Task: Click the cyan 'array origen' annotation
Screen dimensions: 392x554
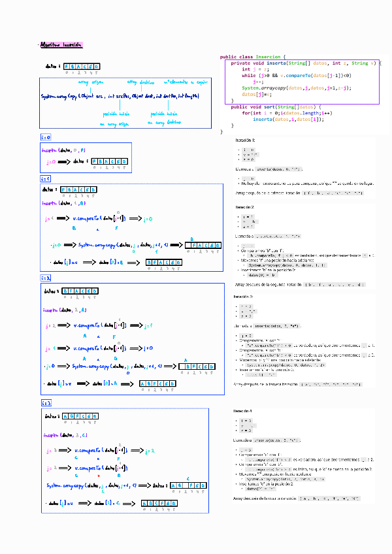Action: click(91, 82)
